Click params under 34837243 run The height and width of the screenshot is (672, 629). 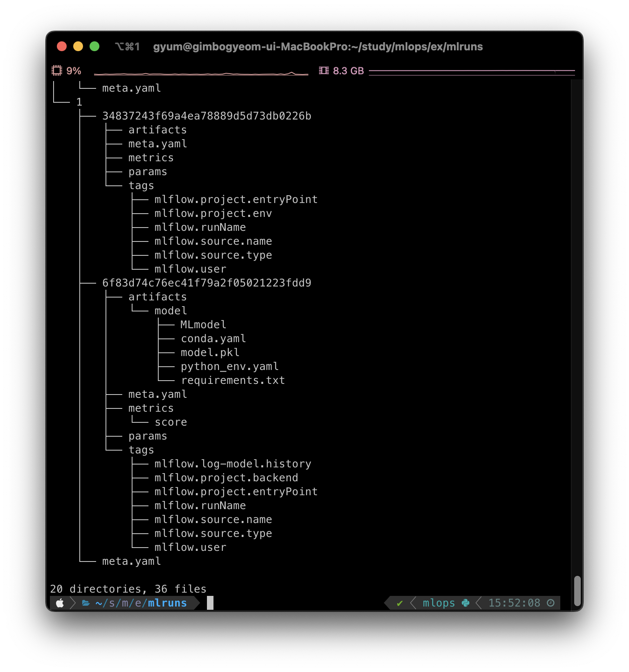pyautogui.click(x=148, y=171)
